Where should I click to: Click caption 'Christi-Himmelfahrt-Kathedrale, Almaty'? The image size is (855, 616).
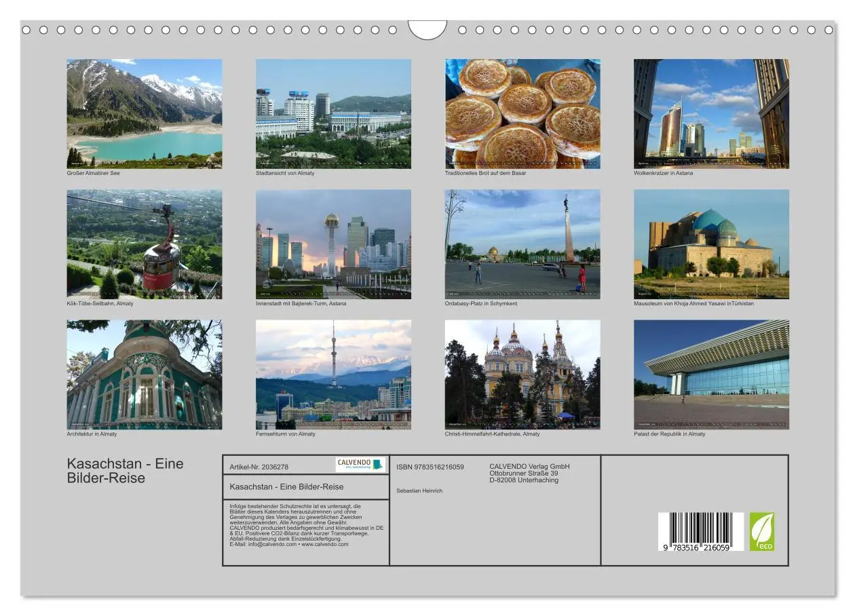[493, 434]
